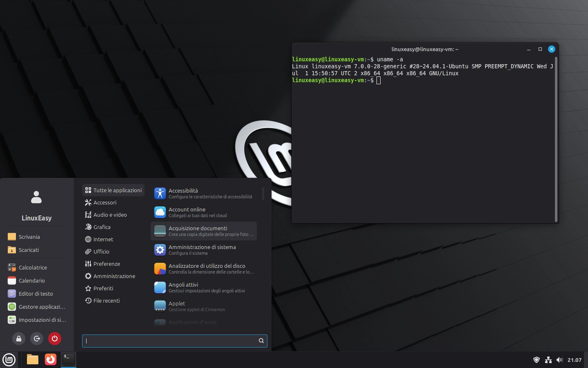
Task: Click the log out button in menu
Action: [37, 339]
